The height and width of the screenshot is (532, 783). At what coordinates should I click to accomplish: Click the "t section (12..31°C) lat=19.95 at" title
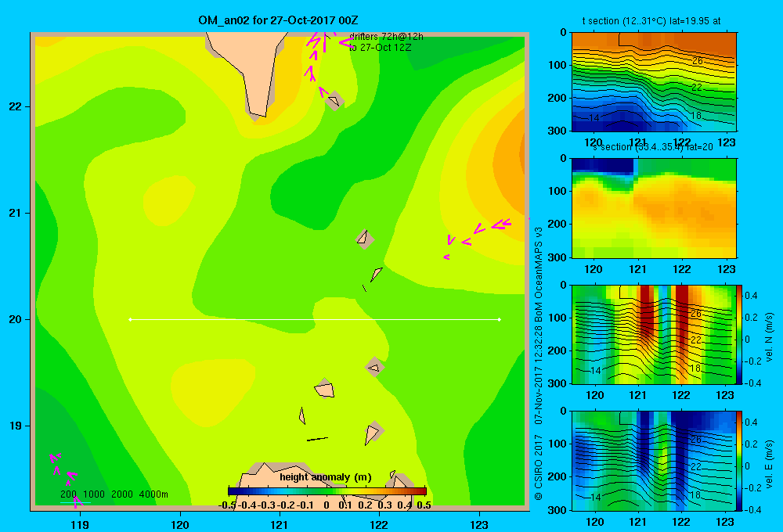[651, 21]
